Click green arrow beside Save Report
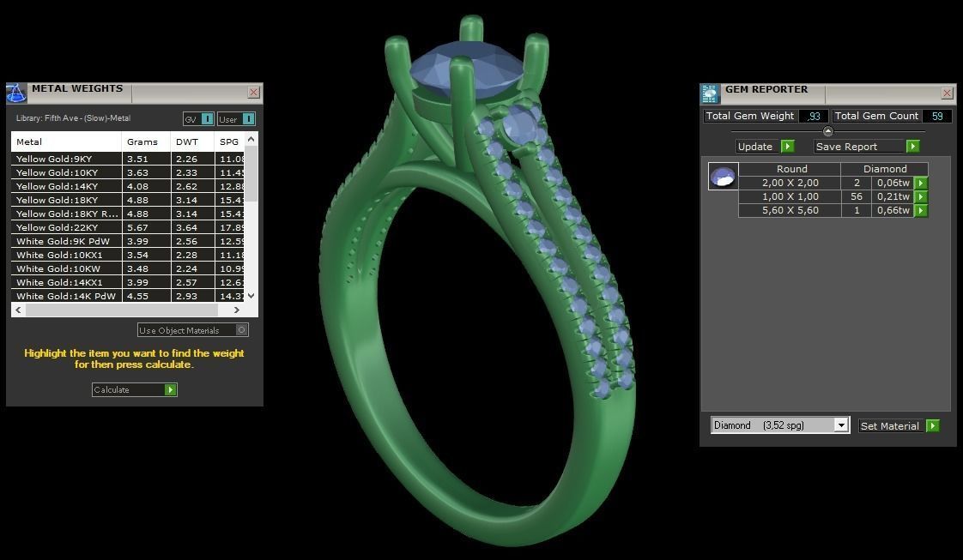Screen dimensions: 963x560 pyautogui.click(x=913, y=146)
